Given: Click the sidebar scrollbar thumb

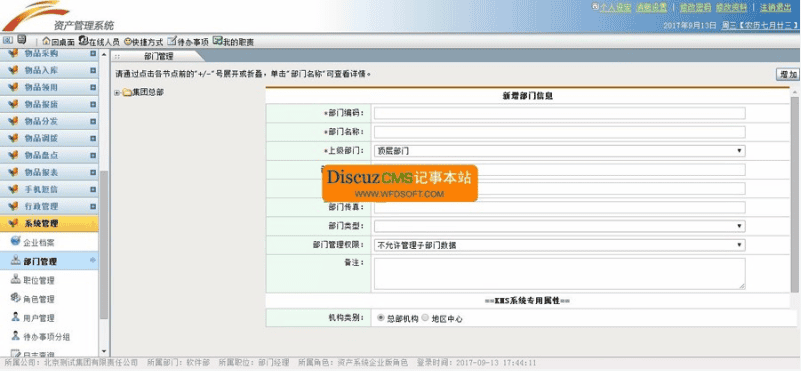Looking at the screenshot, I should (x=104, y=245).
